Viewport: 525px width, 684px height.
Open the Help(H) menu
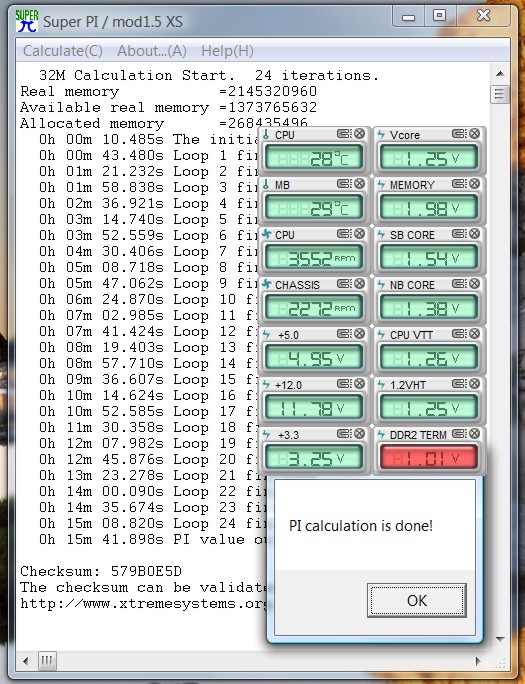tap(227, 51)
